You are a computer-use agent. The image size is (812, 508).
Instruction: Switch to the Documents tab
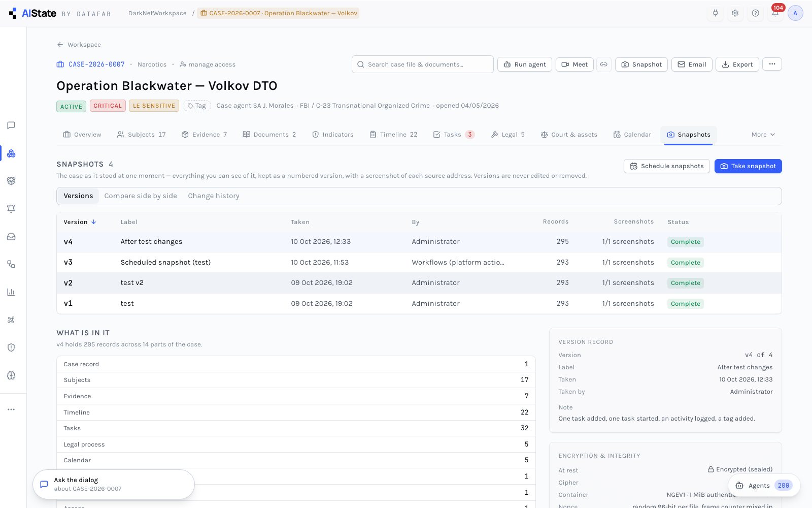[x=269, y=135]
